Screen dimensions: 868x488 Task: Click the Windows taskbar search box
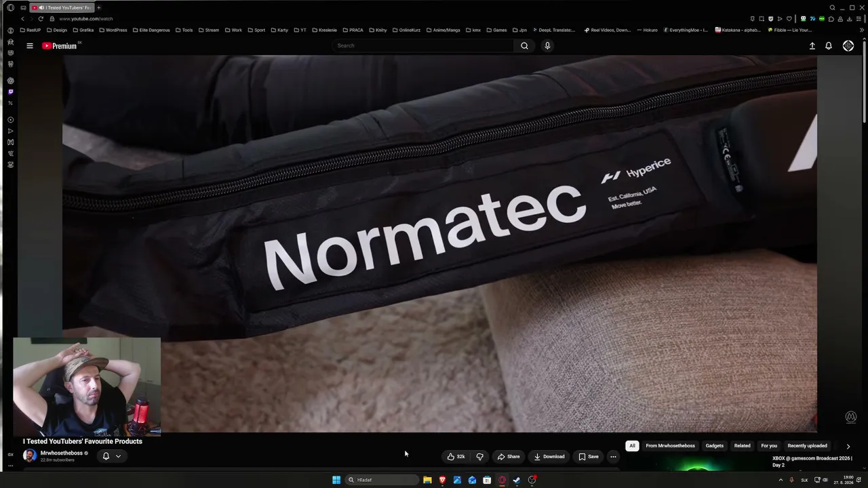pyautogui.click(x=382, y=480)
